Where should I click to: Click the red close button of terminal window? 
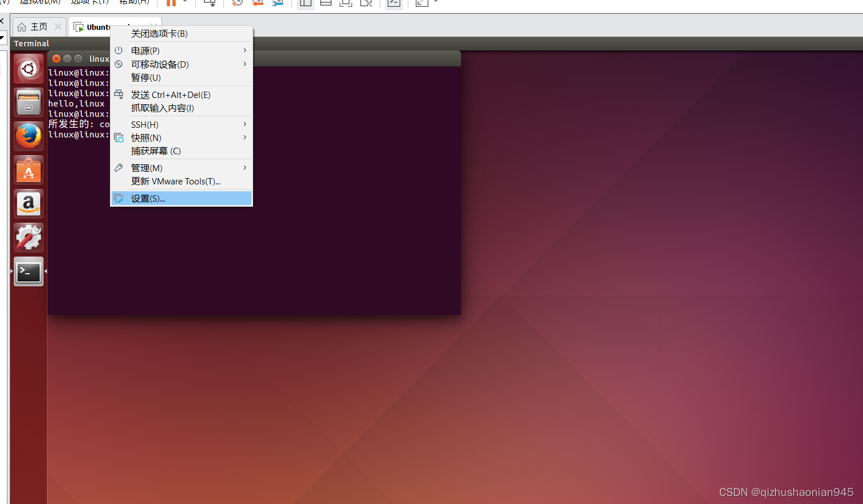56,58
